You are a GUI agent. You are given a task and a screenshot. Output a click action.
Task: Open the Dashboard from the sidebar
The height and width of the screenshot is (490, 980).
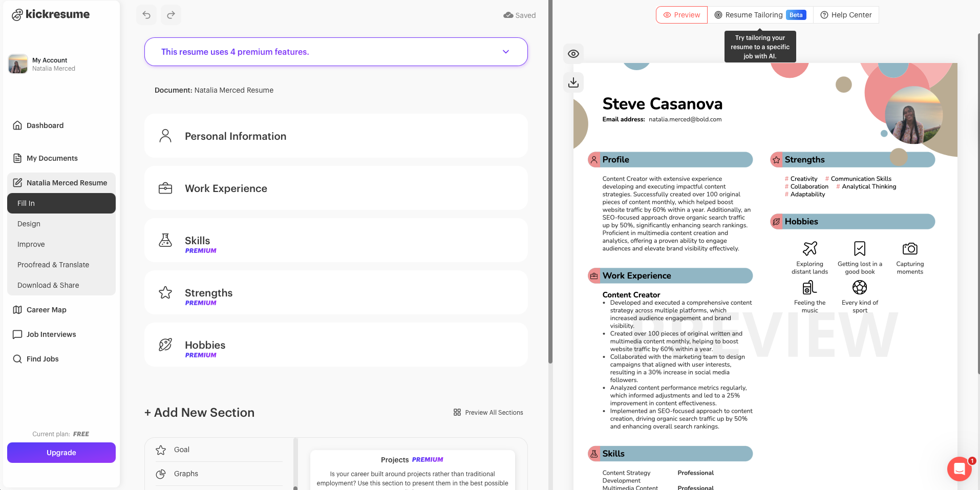[x=45, y=125]
